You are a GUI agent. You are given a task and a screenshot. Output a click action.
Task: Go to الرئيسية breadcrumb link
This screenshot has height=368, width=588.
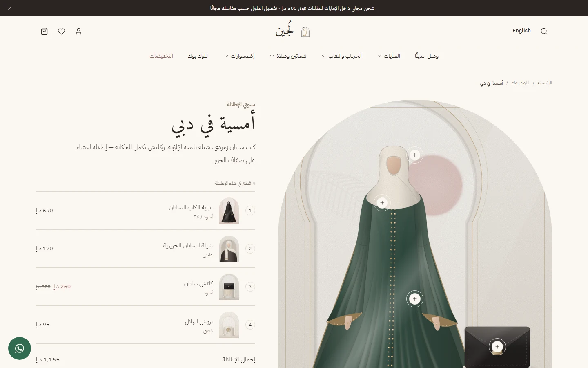tap(545, 83)
